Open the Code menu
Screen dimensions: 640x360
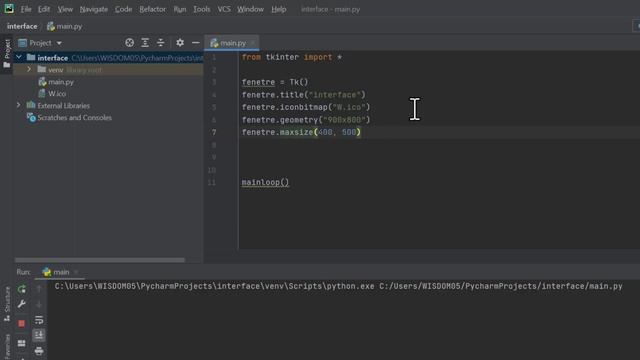pos(123,9)
